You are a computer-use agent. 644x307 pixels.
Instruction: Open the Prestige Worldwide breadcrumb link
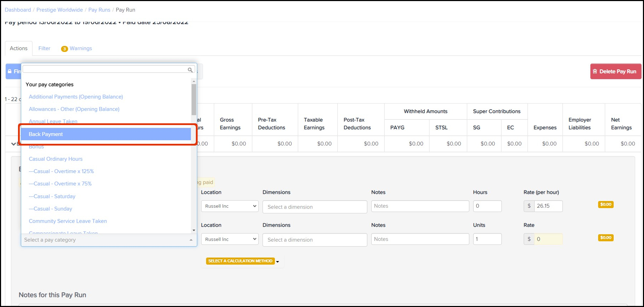(x=60, y=10)
